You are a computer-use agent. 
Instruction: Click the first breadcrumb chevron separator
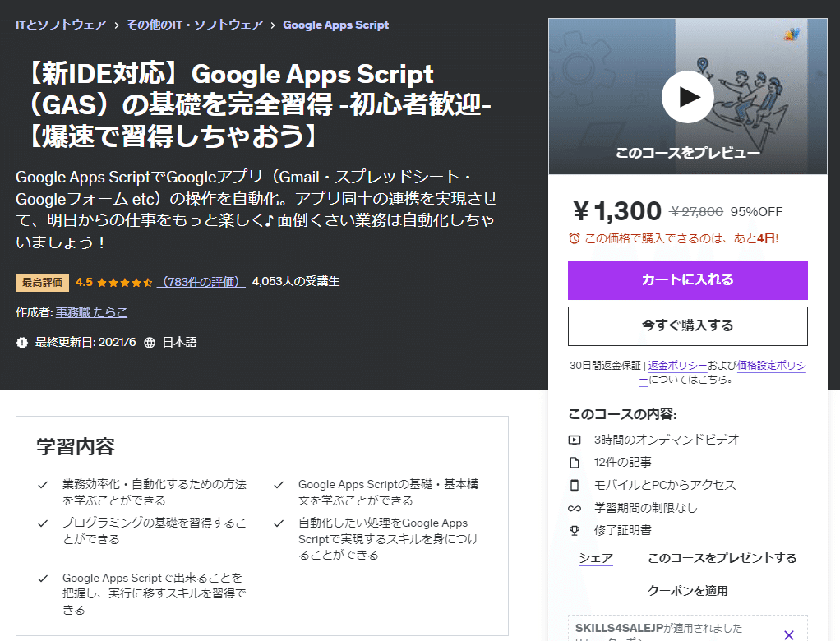point(116,25)
